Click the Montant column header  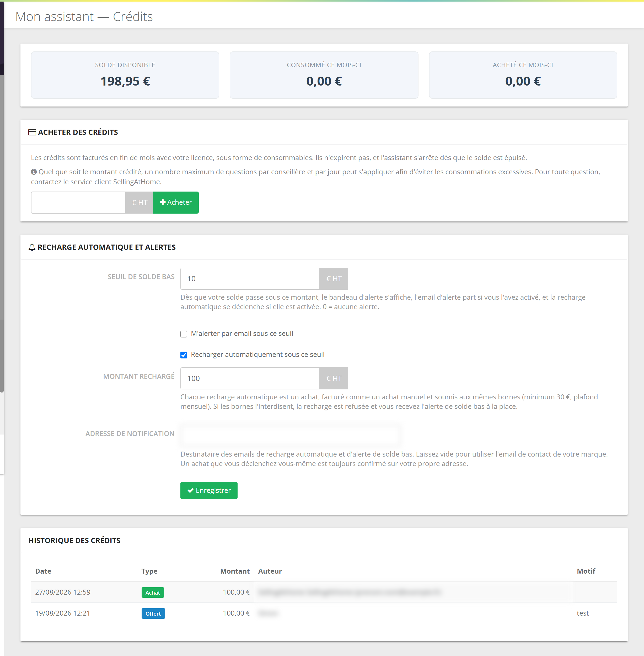point(235,572)
